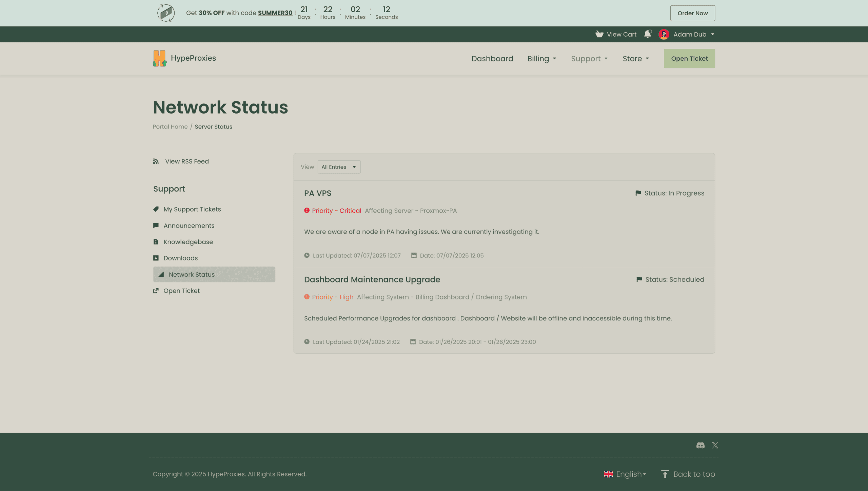The image size is (868, 491).
Task: Click Portal Home breadcrumb
Action: 170,126
